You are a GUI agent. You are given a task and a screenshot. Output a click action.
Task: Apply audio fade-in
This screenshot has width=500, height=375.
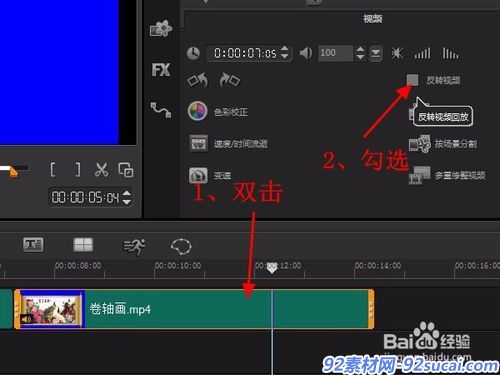tap(422, 53)
